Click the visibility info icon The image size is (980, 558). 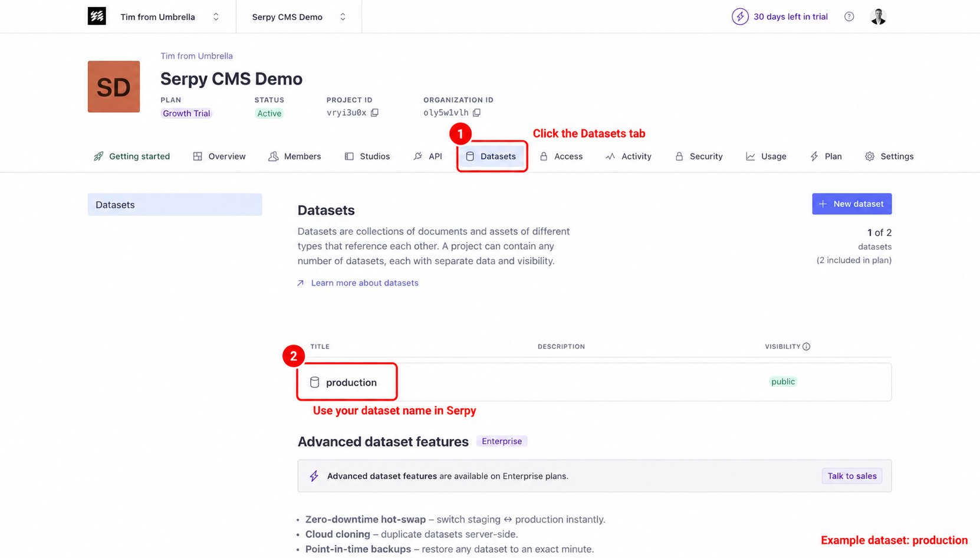806,347
